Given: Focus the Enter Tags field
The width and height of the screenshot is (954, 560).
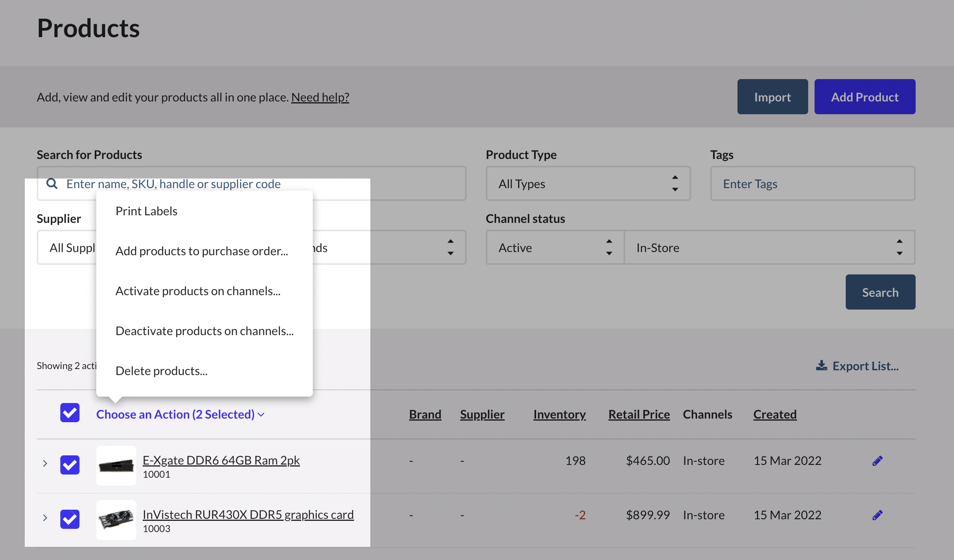Looking at the screenshot, I should tap(813, 184).
